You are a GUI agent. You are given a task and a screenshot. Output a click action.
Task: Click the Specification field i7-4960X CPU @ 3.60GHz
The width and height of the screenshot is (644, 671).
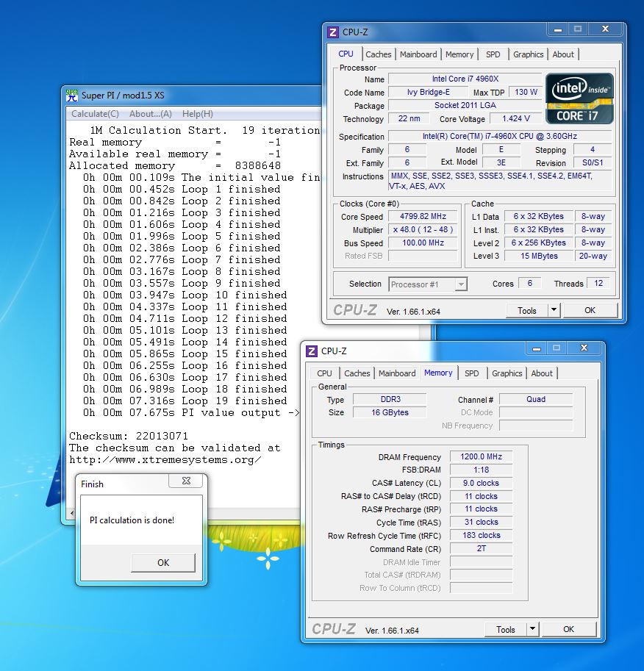coord(499,136)
